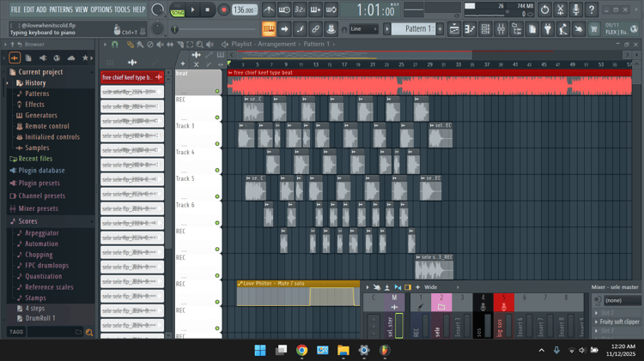The image size is (644, 361).
Task: Open the Piano roll view button
Action: (x=470, y=29)
